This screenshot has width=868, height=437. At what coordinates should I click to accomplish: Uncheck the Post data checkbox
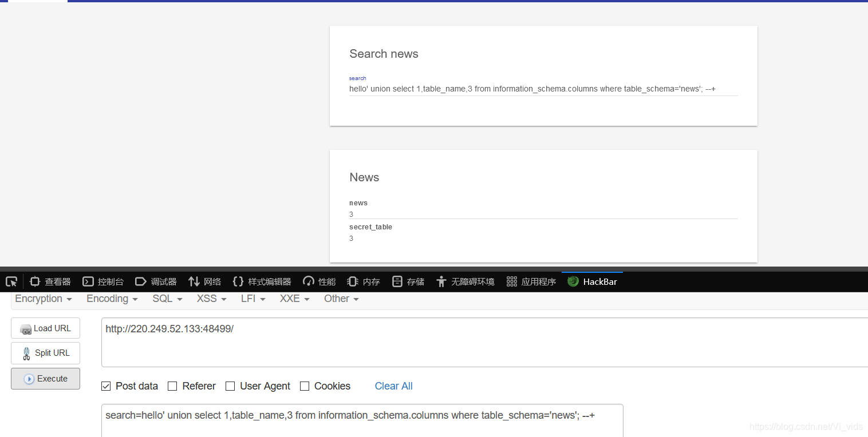click(x=106, y=386)
